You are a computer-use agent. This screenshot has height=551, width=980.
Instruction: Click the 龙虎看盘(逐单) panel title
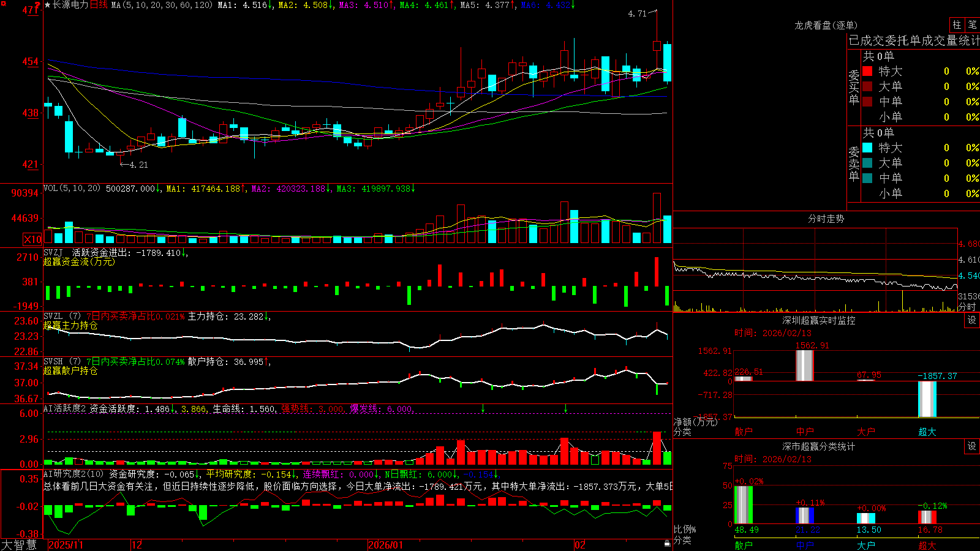826,25
